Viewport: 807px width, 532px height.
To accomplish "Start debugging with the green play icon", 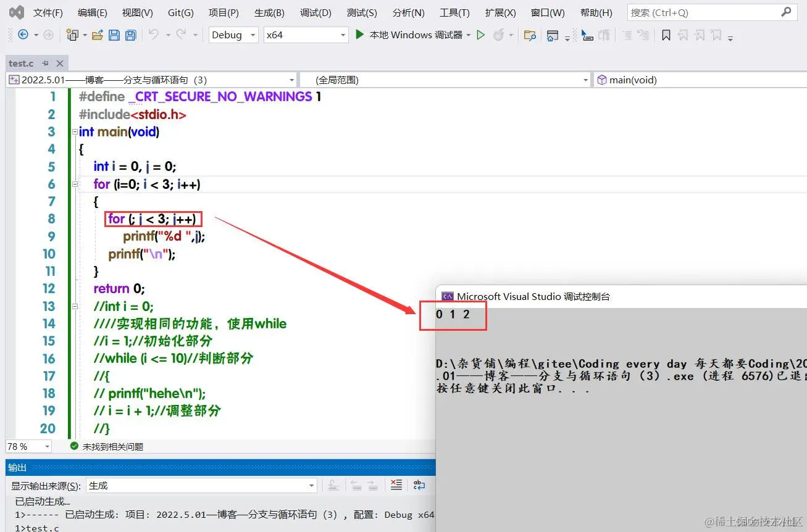I will click(360, 35).
